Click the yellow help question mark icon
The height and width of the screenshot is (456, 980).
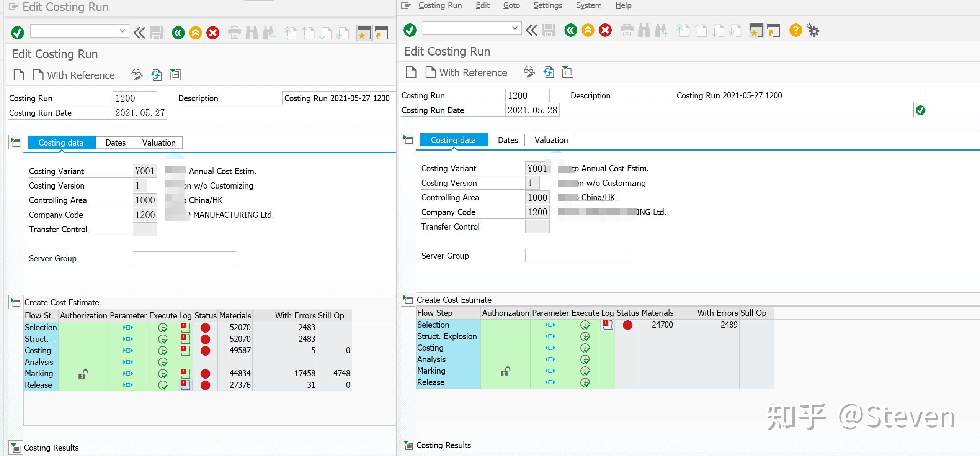pos(795,30)
